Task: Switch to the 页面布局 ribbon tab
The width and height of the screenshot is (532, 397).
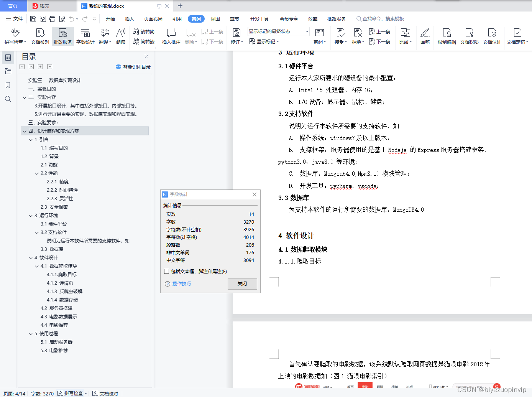Action: click(x=153, y=19)
